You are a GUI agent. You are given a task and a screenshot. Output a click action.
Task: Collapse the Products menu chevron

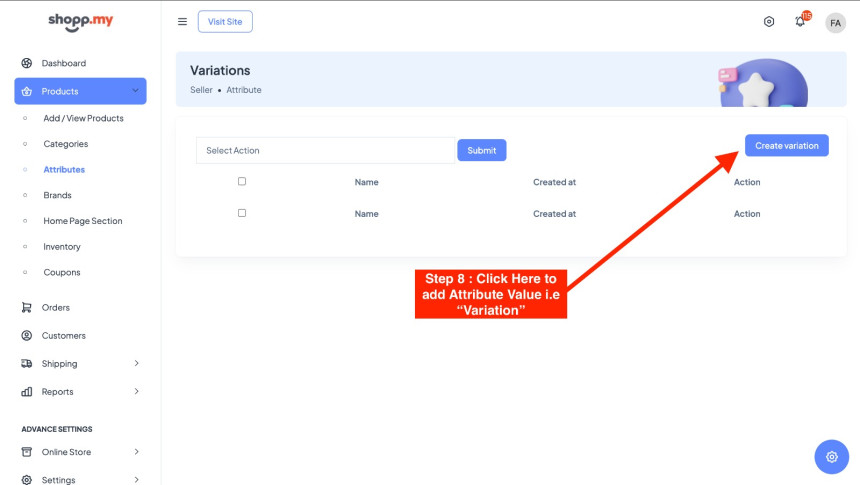[x=135, y=91]
